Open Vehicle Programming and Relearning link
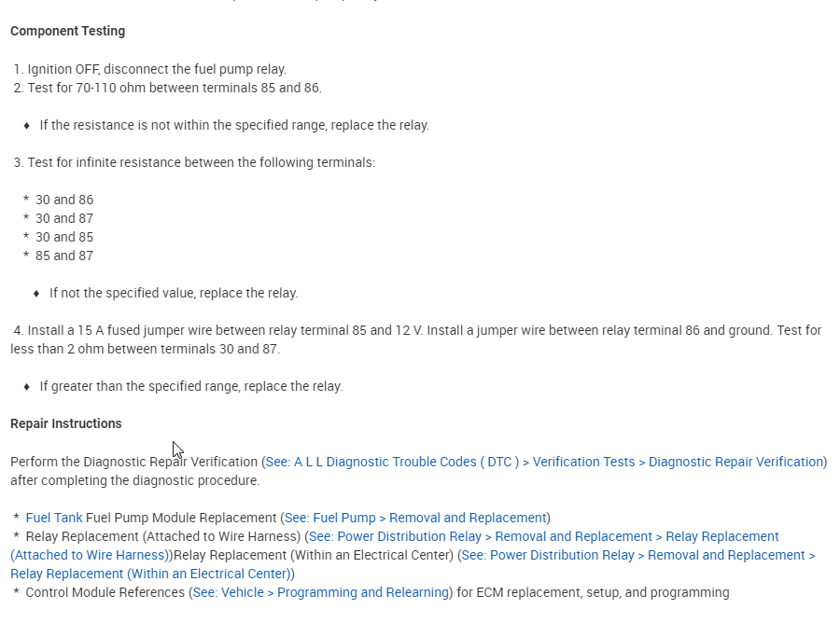The width and height of the screenshot is (840, 623). pos(321,592)
